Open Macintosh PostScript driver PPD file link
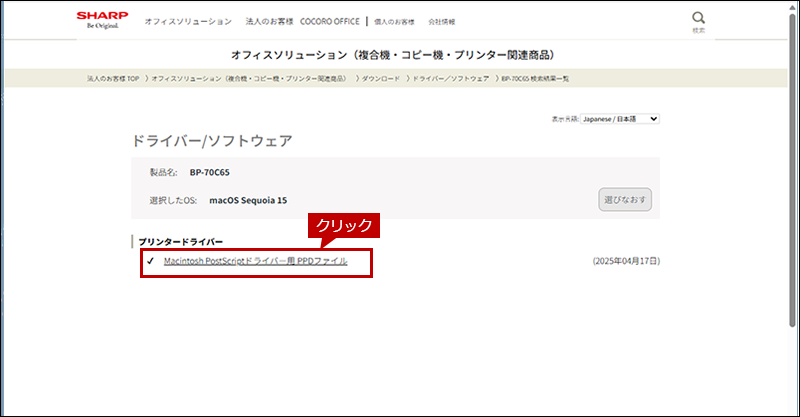800x417 pixels. [255, 261]
